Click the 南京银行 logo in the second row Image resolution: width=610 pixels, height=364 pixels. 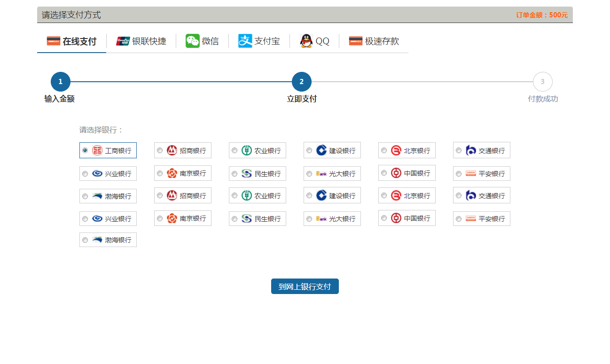[172, 173]
